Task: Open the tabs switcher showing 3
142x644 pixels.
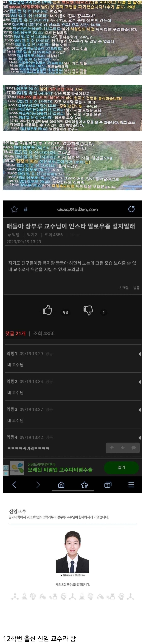Action: click(108, 485)
